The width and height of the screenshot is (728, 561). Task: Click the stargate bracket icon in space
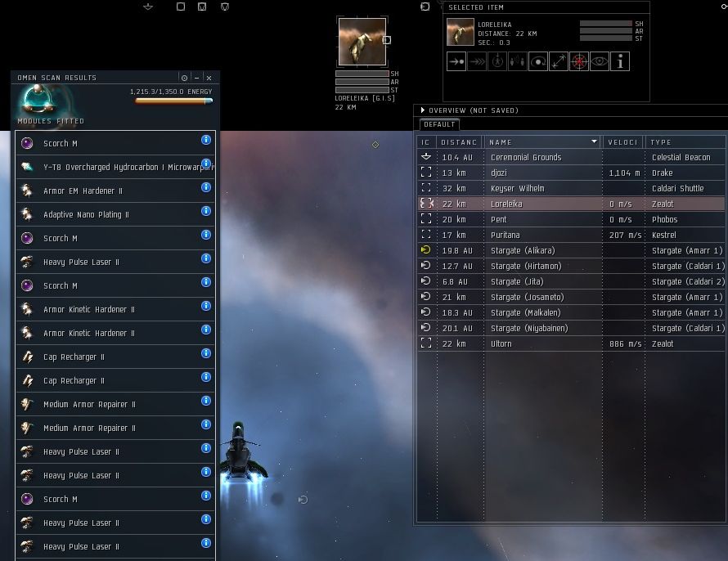tap(303, 500)
